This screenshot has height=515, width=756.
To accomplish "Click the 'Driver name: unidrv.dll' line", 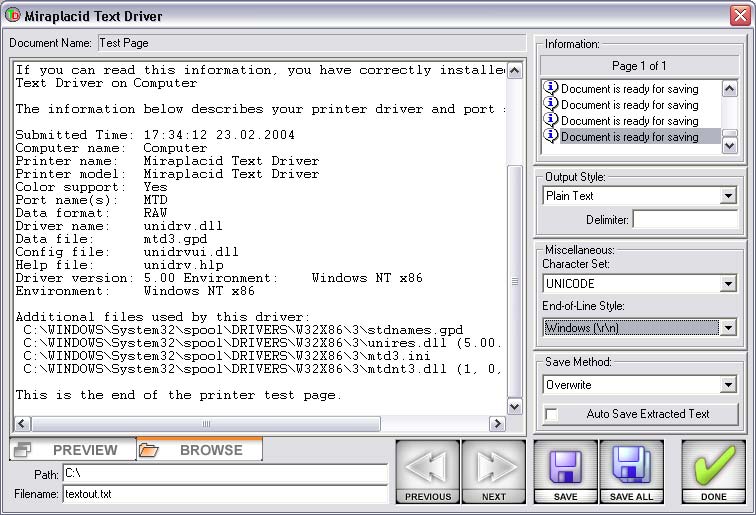I will click(119, 226).
